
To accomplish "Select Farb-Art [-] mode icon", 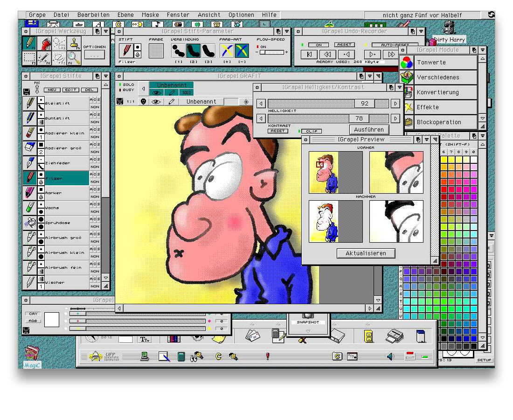I will (x=242, y=51).
